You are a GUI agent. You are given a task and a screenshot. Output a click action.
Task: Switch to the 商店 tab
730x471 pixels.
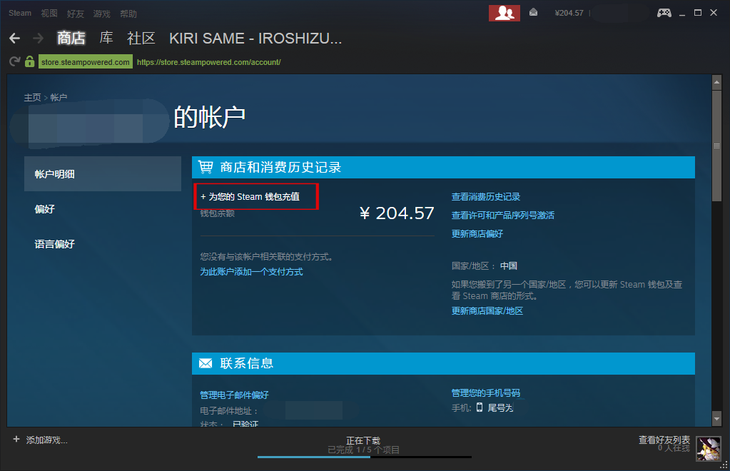click(71, 38)
